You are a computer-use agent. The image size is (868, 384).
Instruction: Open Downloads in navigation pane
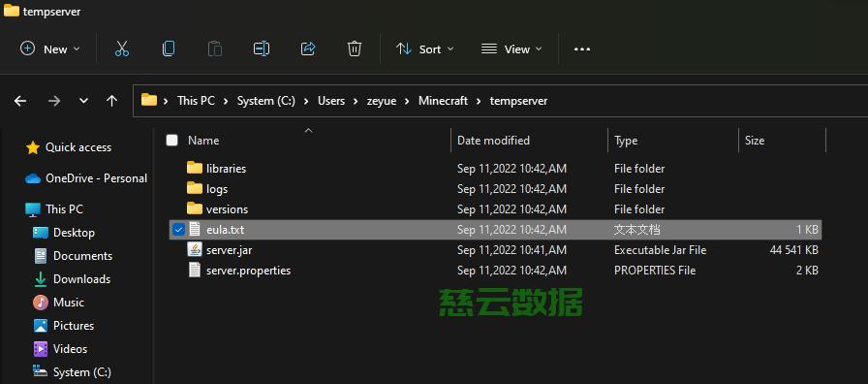click(x=72, y=279)
